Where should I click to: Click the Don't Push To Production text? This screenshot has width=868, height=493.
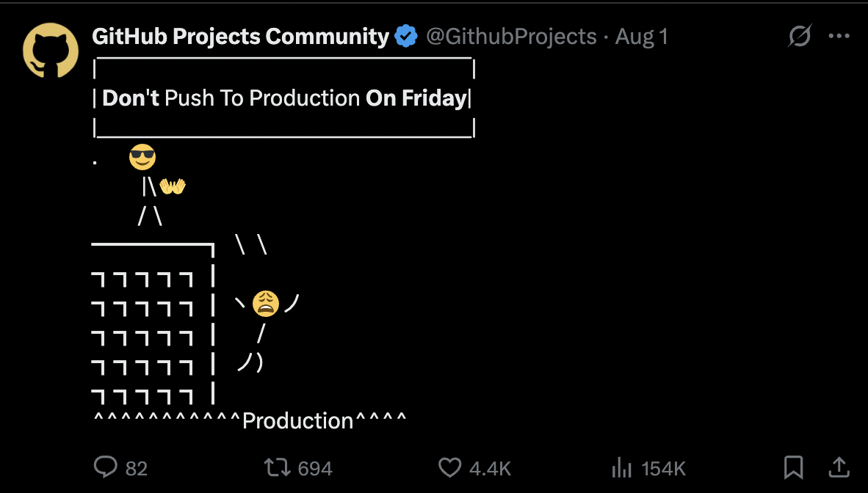231,98
